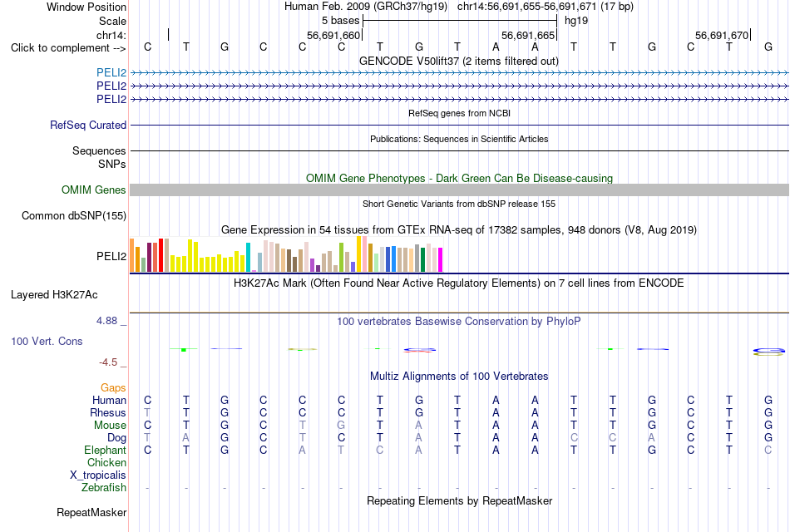This screenshot has width=790, height=532.
Task: Click the '5 bases' scale bar label
Action: click(x=341, y=21)
